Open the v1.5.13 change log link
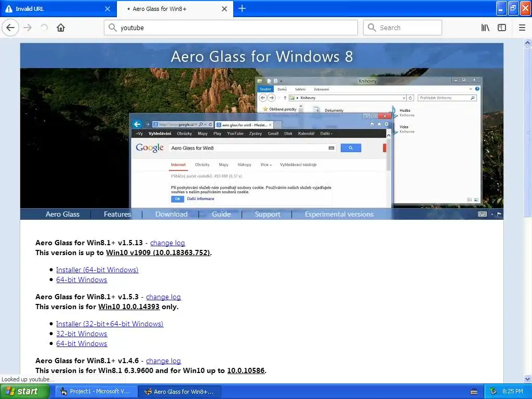The image size is (532, 399). point(168,243)
